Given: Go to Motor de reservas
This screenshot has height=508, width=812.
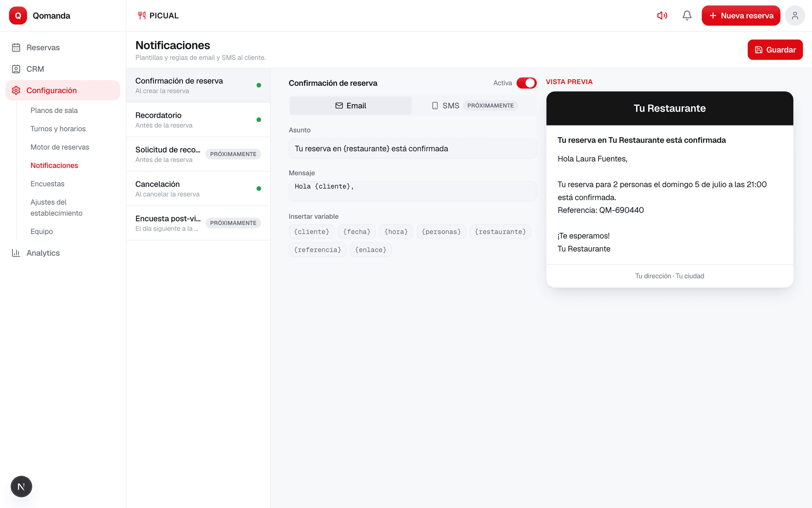Looking at the screenshot, I should click(60, 147).
